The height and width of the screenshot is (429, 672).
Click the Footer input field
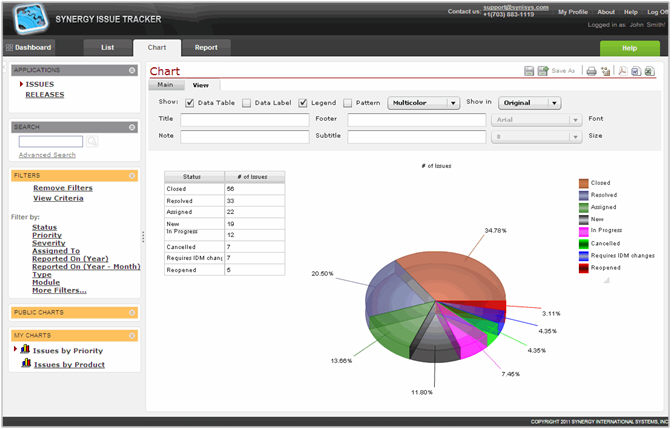pyautogui.click(x=417, y=120)
